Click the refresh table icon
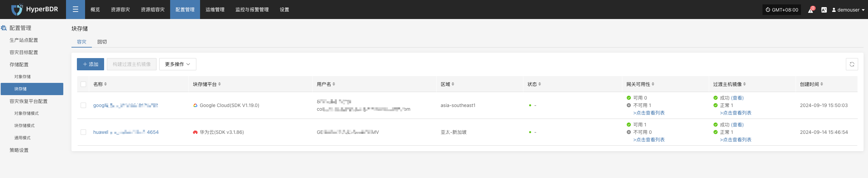The image size is (868, 178). (852, 64)
